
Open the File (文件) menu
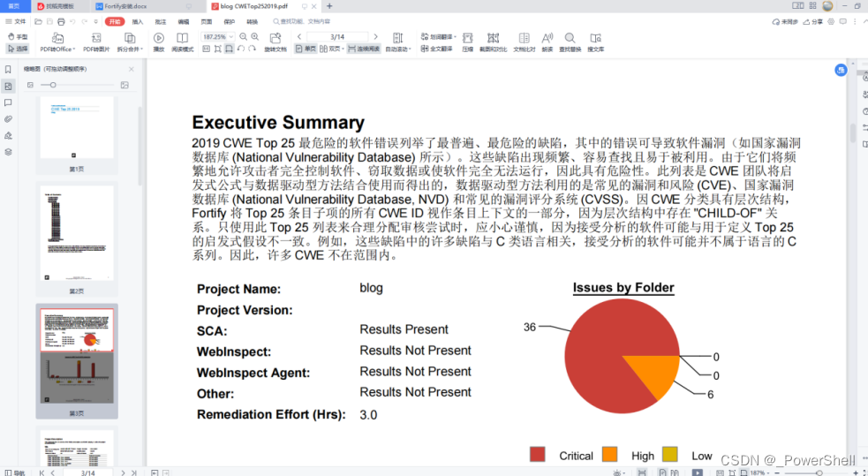point(16,21)
